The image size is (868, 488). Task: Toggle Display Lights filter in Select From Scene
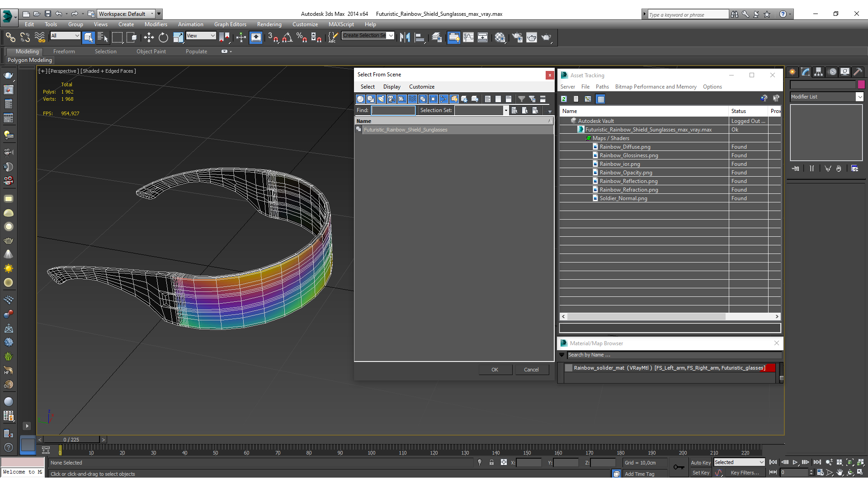[381, 99]
